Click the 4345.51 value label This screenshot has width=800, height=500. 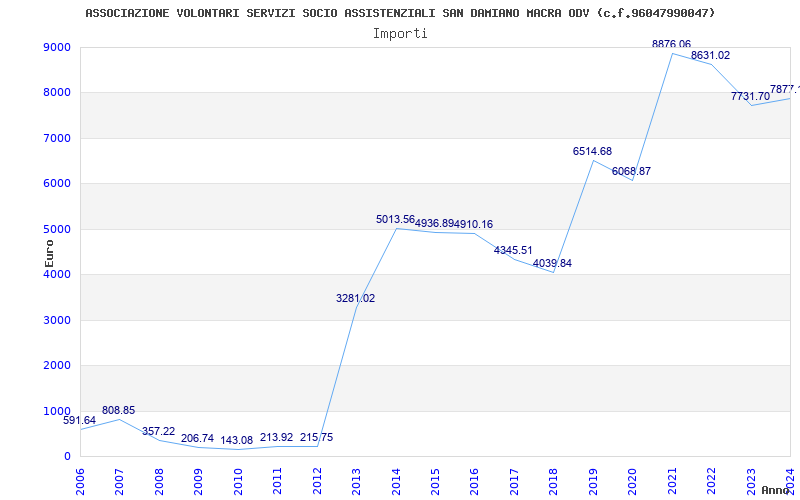pos(513,250)
